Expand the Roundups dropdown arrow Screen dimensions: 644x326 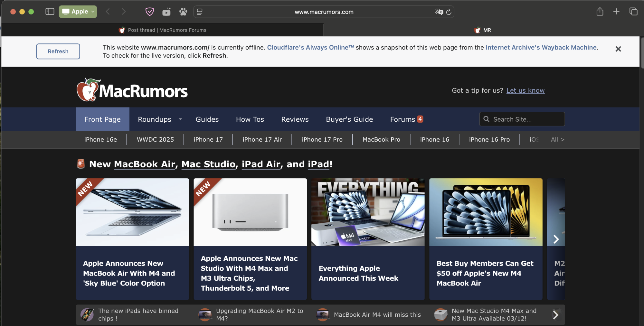[180, 119]
